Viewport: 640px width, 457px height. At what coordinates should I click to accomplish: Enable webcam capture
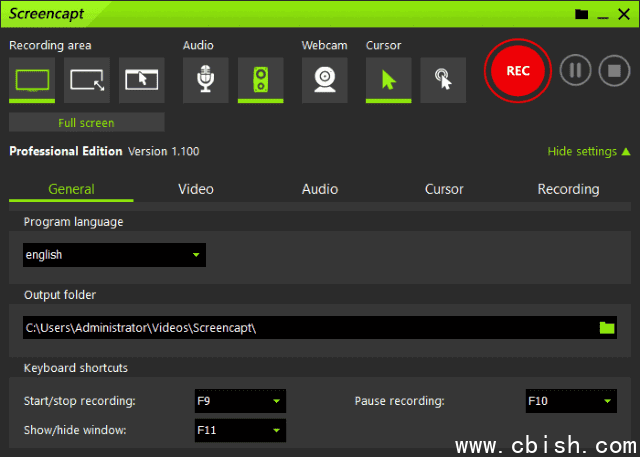pos(325,80)
